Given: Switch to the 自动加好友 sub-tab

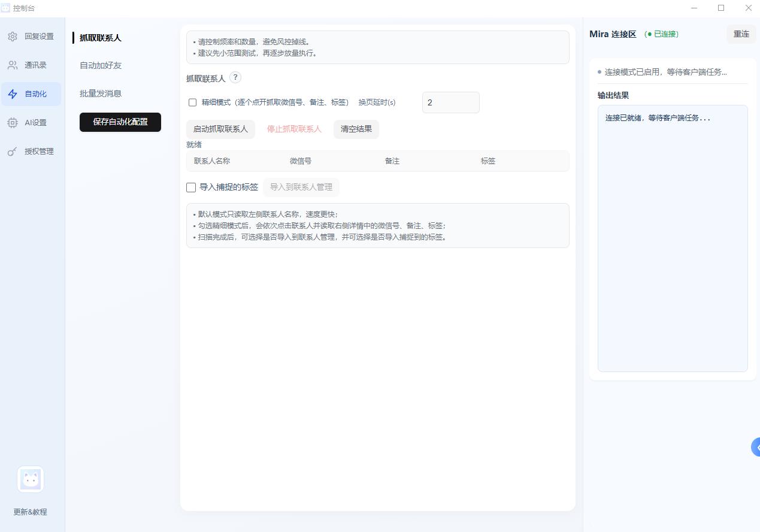Looking at the screenshot, I should pyautogui.click(x=101, y=65).
